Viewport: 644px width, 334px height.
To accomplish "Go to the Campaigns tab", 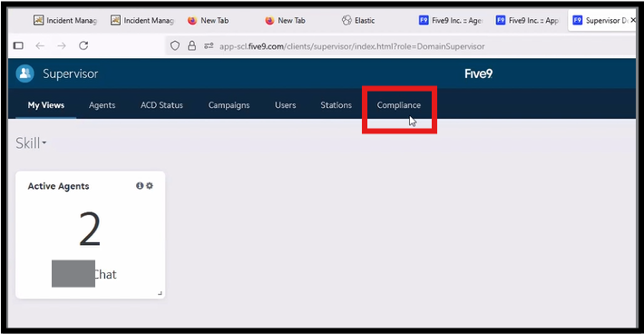I will point(229,105).
